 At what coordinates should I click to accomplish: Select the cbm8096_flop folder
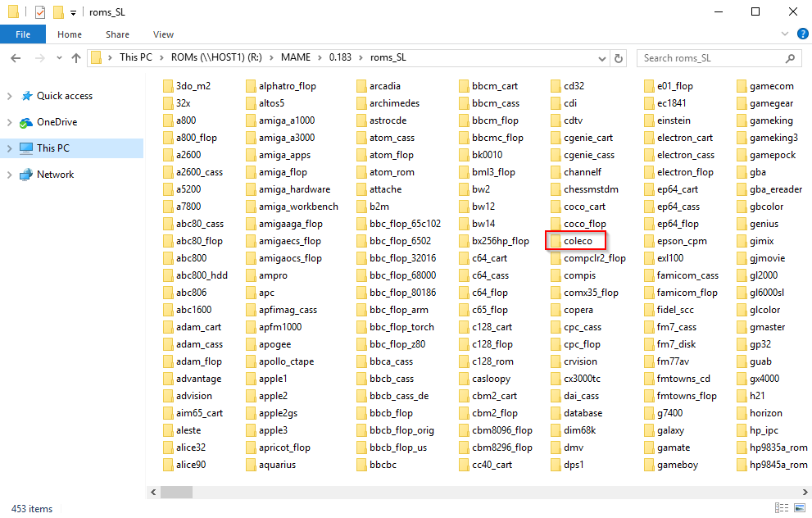496,430
